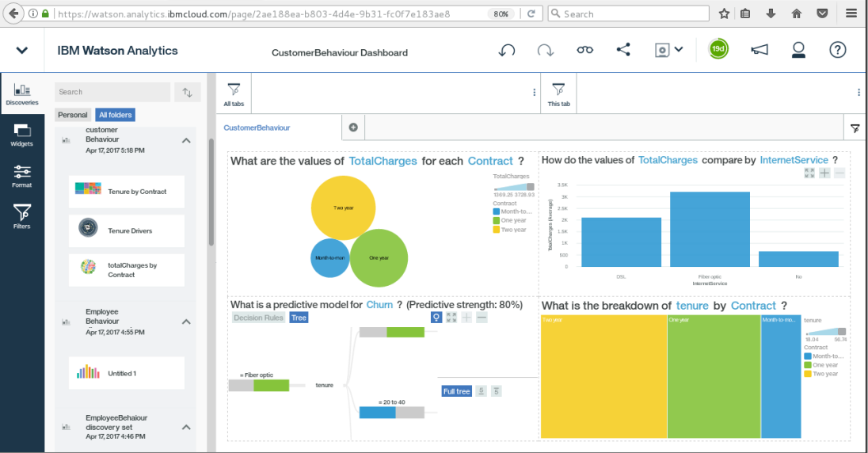Click the discoveries Search field
The width and height of the screenshot is (868, 453).
point(112,92)
